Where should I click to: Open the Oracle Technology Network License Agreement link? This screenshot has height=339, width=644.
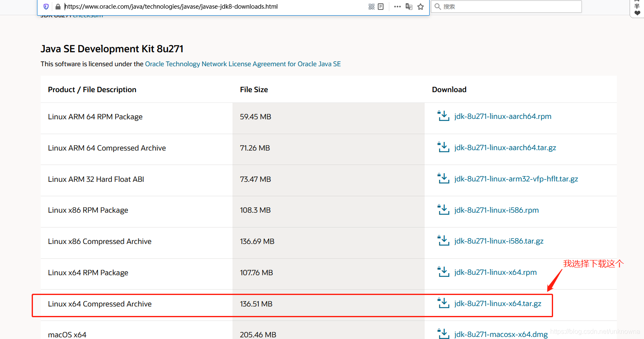[x=243, y=64]
